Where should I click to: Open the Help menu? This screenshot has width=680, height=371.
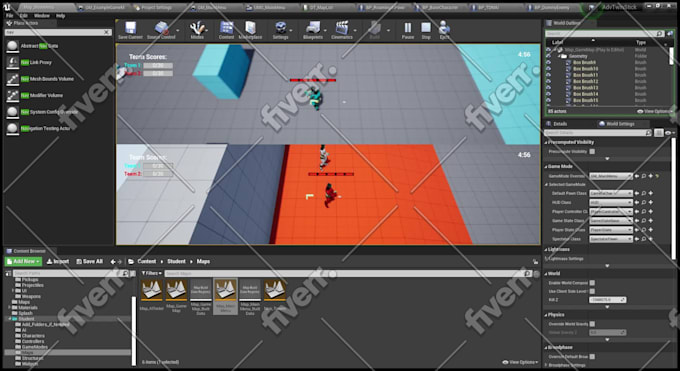point(60,16)
